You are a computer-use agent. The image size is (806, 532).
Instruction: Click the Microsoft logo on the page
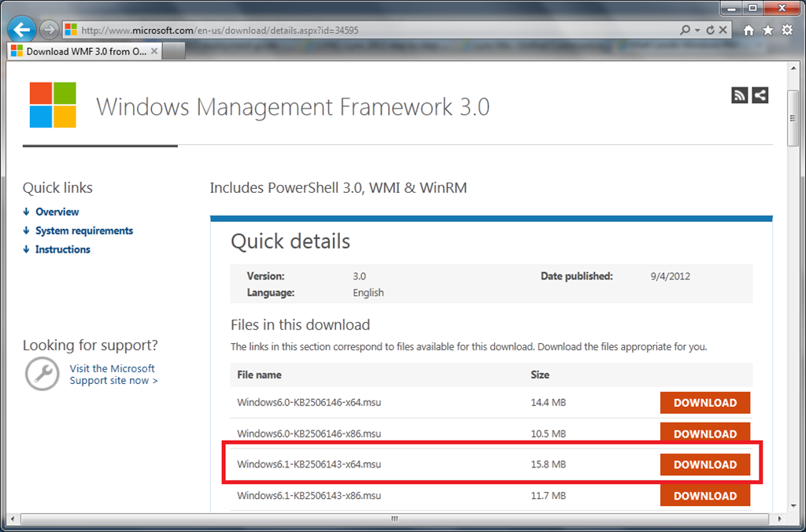pos(53,105)
